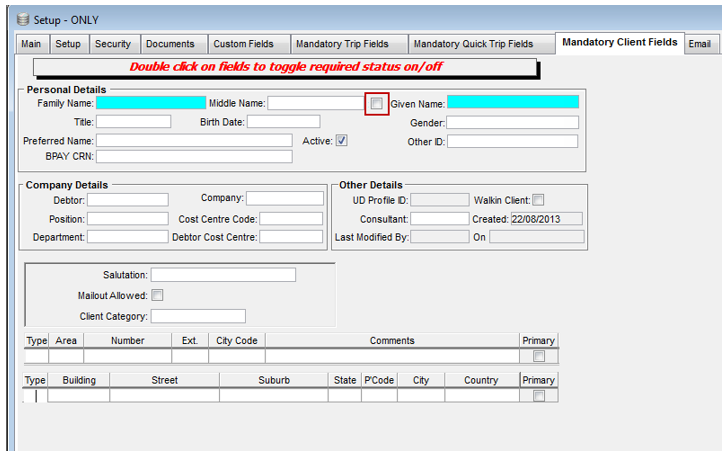Click the City Code column header
The width and height of the screenshot is (724, 459).
[x=237, y=340]
